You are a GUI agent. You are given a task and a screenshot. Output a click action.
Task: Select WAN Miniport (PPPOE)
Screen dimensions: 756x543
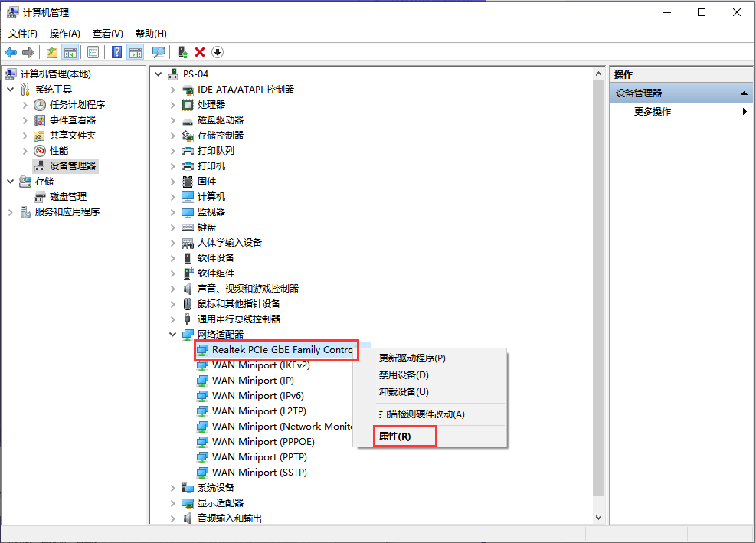click(x=263, y=442)
